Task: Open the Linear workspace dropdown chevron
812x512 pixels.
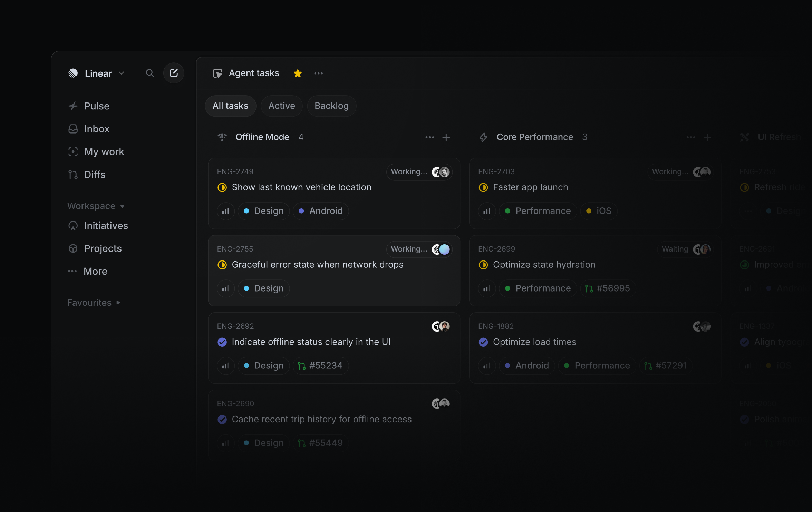Action: (122, 73)
